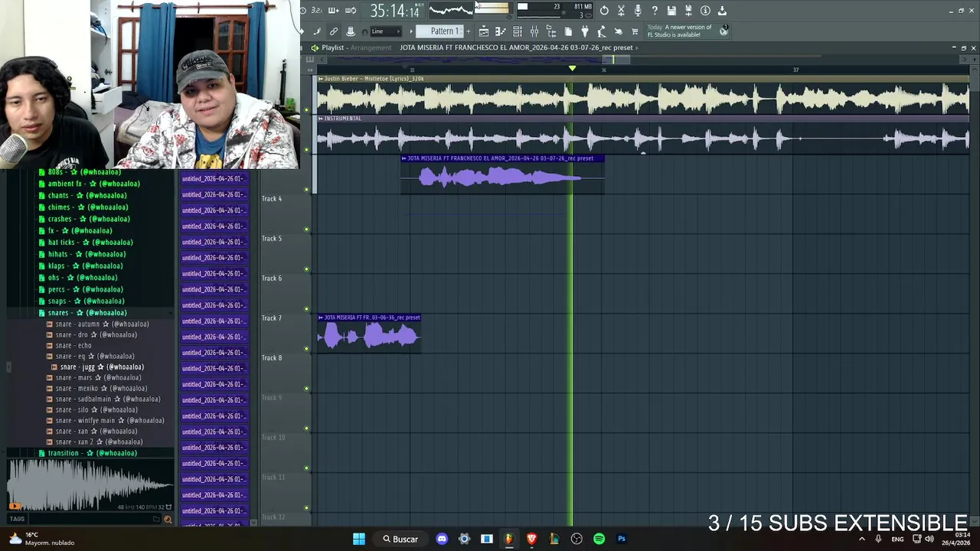Click Arrangement in Playlist title bar
The width and height of the screenshot is (980, 551).
click(x=371, y=47)
